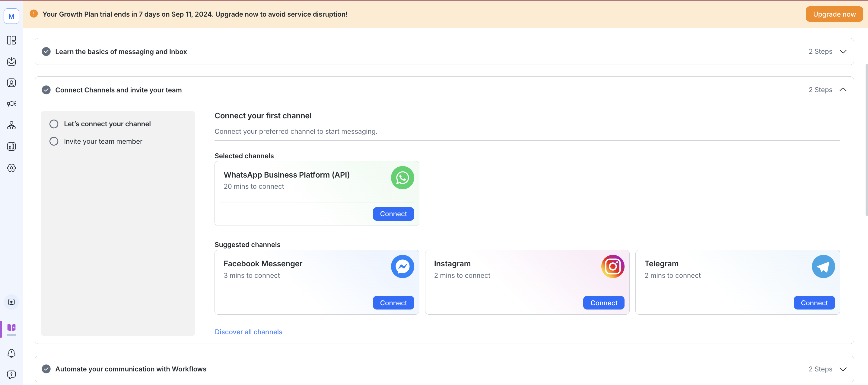Screen dimensions: 868x385
Task: Open the help question-mark icon
Action: [11, 374]
